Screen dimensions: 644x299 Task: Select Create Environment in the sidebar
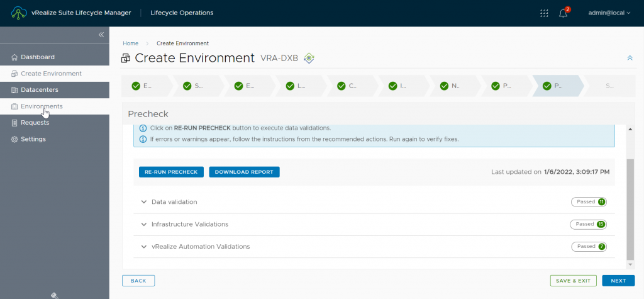click(55, 74)
